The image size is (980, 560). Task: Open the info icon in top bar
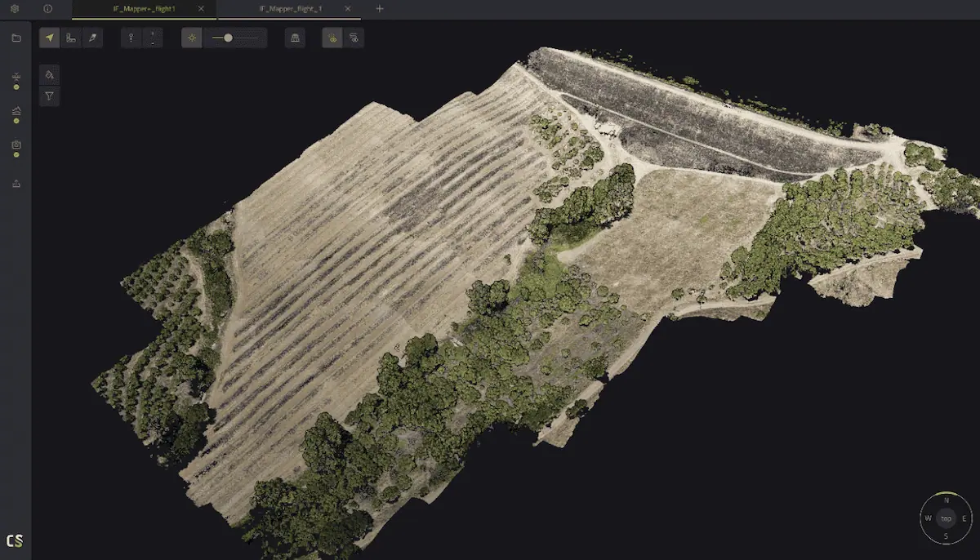(47, 9)
